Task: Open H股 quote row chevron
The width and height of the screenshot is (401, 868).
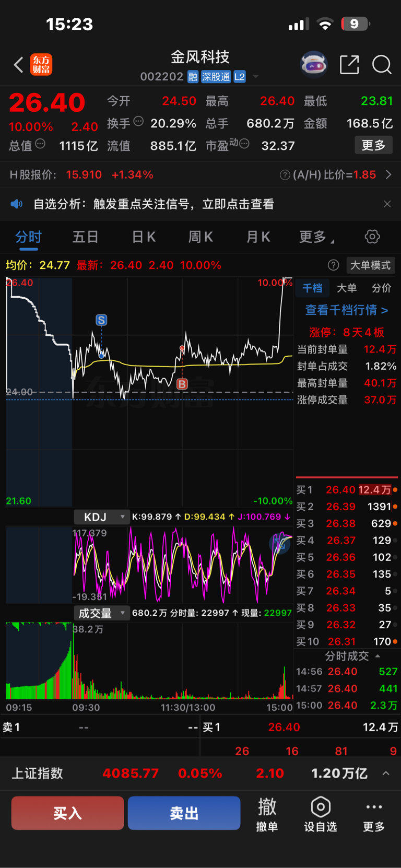Action: tap(388, 174)
